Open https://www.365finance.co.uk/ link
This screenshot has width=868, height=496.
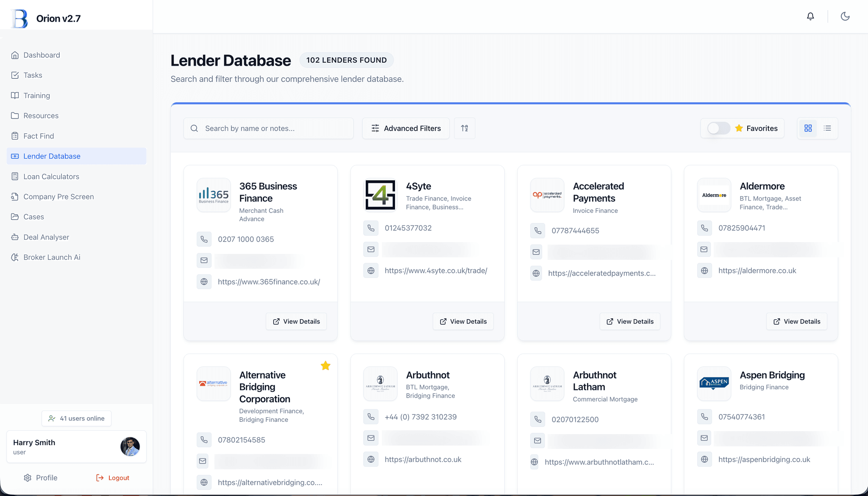pyautogui.click(x=269, y=281)
